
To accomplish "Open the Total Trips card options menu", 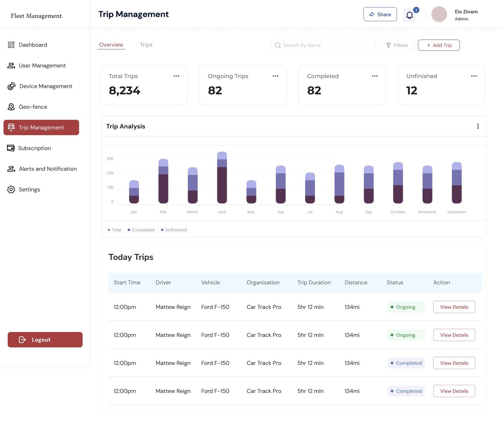I will (176, 76).
